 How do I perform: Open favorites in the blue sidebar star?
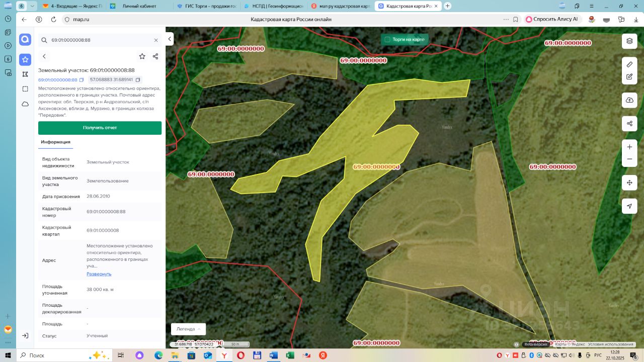(25, 59)
